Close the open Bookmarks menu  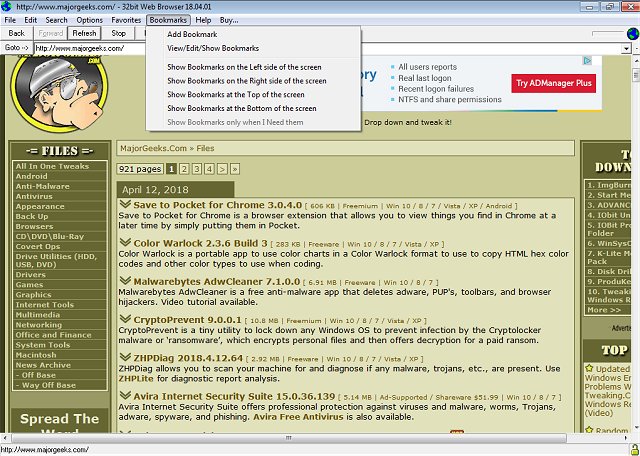point(168,20)
